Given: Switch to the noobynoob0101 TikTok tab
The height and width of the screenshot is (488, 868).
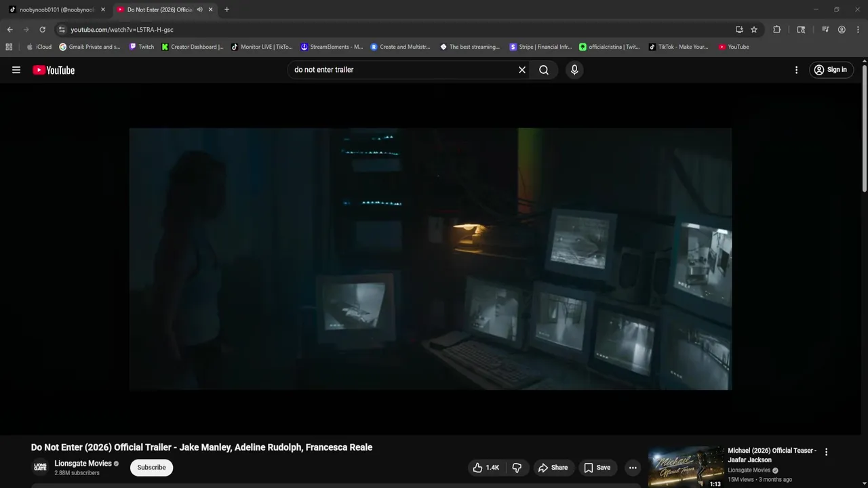Looking at the screenshot, I should point(57,9).
